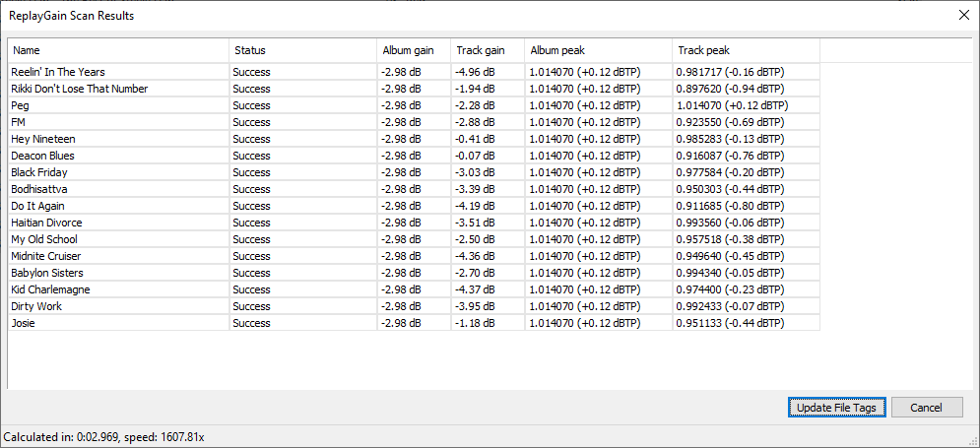Sort by the Track gain column header
This screenshot has width=980, height=448.
click(x=489, y=50)
